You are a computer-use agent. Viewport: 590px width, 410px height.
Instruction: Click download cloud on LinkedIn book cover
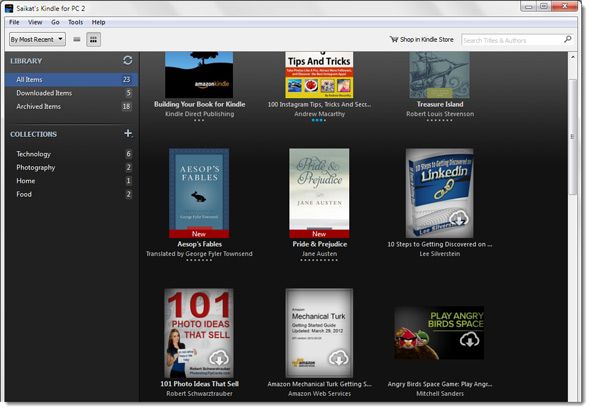pyautogui.click(x=458, y=218)
